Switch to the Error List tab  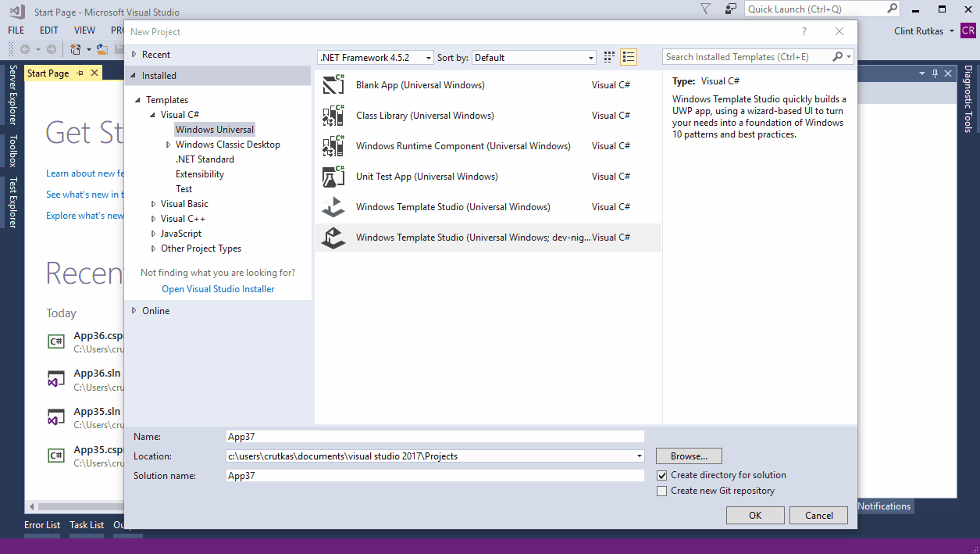(x=42, y=525)
